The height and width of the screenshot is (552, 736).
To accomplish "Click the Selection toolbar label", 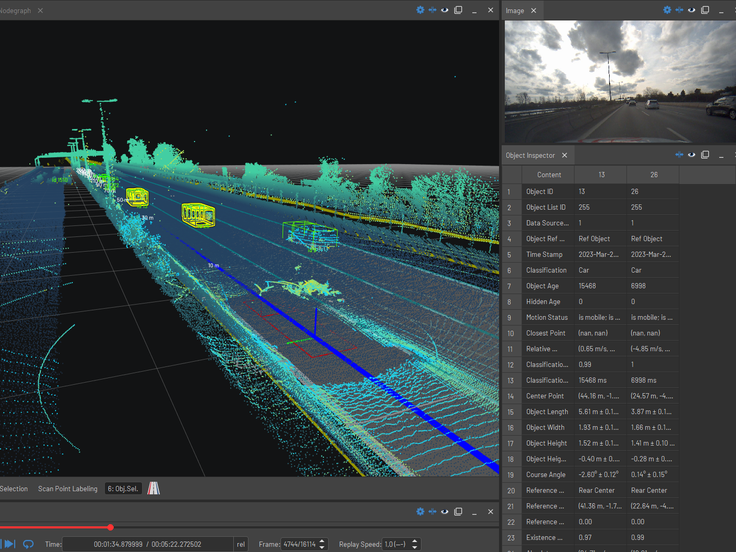I will [x=14, y=489].
